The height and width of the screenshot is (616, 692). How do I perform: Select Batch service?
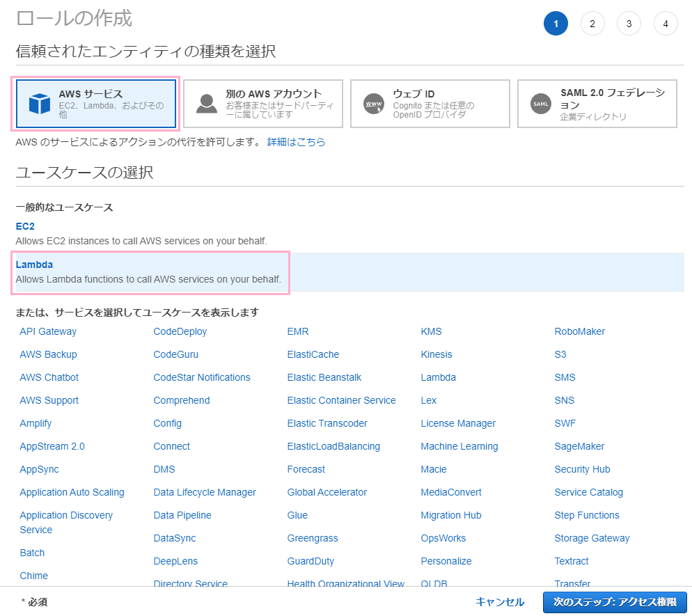[32, 553]
